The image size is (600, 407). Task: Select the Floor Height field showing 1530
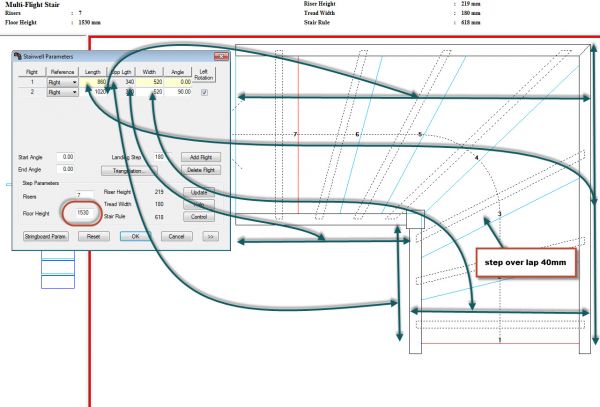[x=83, y=213]
